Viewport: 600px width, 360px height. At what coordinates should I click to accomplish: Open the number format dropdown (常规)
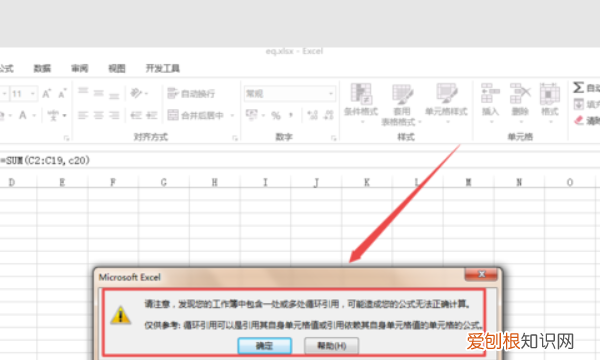pos(290,94)
